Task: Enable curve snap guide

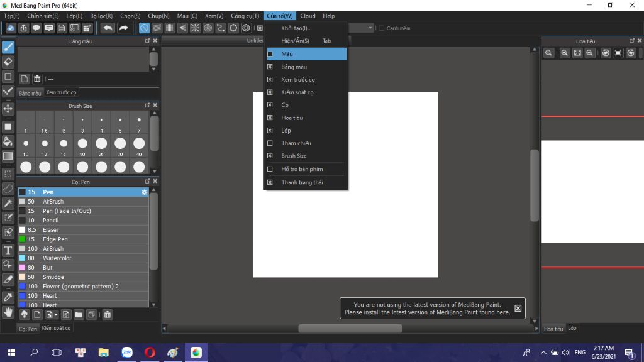Action: click(x=221, y=28)
